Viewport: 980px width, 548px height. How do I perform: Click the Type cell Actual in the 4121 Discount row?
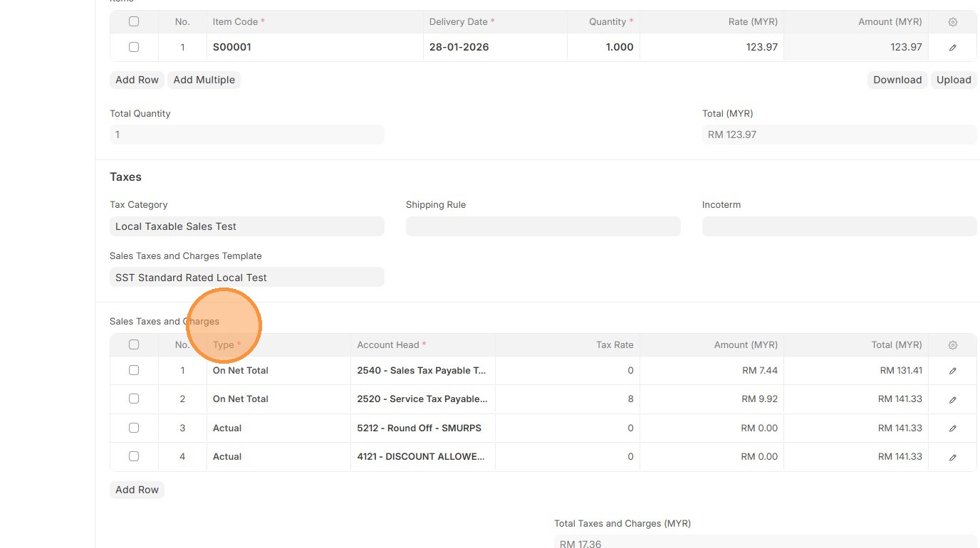pyautogui.click(x=278, y=456)
